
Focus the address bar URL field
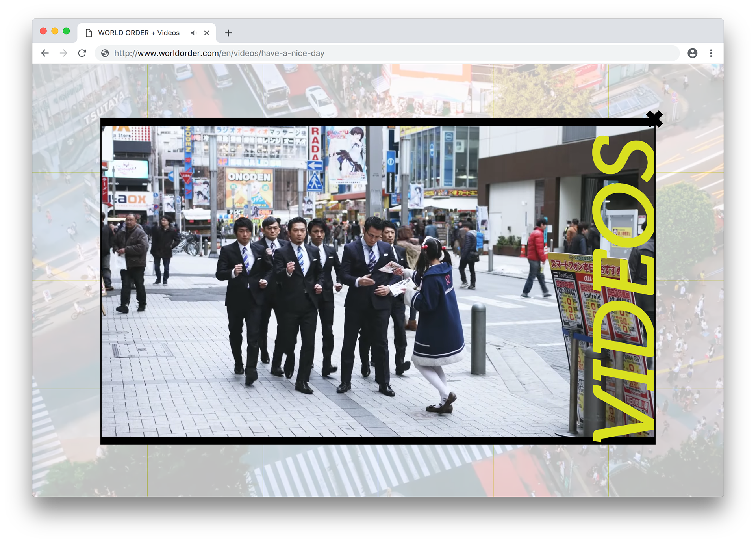[387, 53]
